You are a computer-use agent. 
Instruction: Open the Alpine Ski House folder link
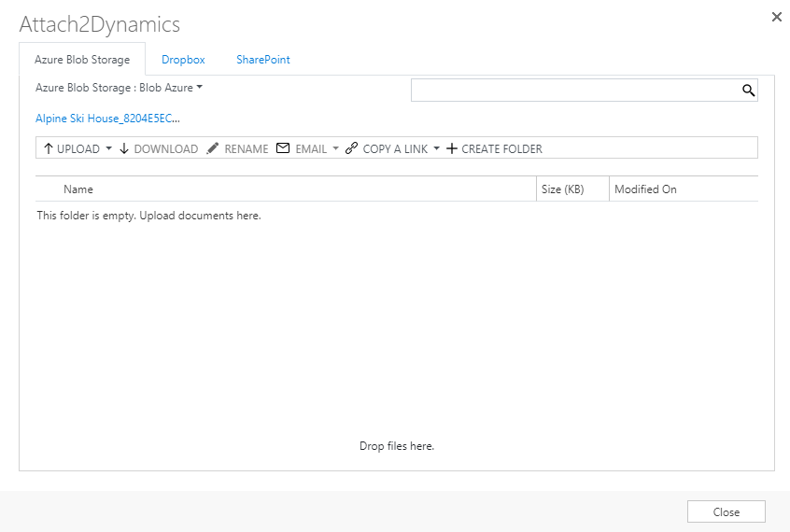pyautogui.click(x=107, y=119)
